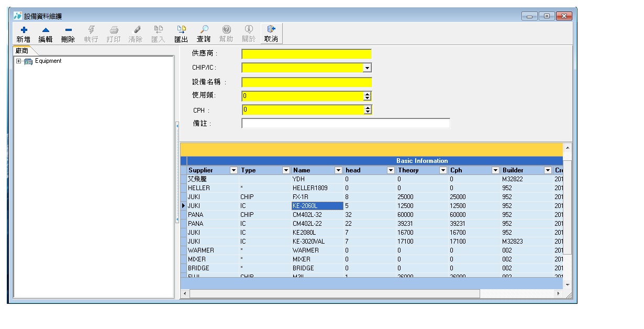Select the KE2080L name cell
This screenshot has width=644, height=329.
[x=317, y=233]
